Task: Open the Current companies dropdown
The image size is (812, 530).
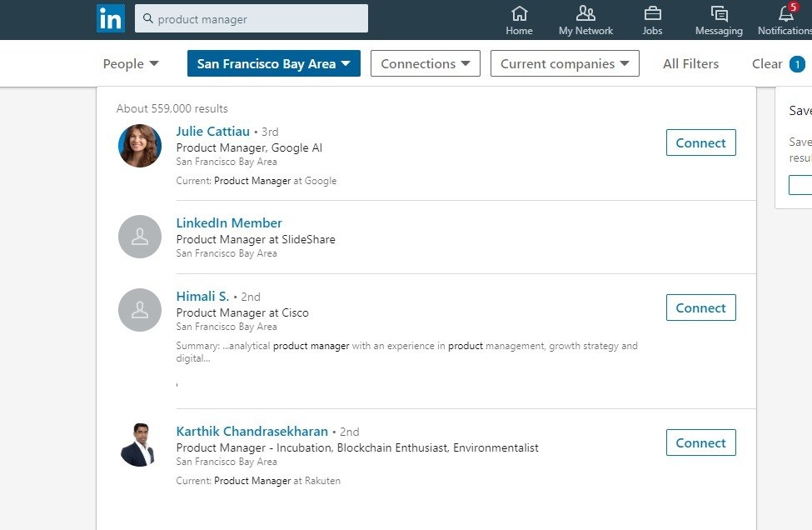Action: click(x=565, y=63)
